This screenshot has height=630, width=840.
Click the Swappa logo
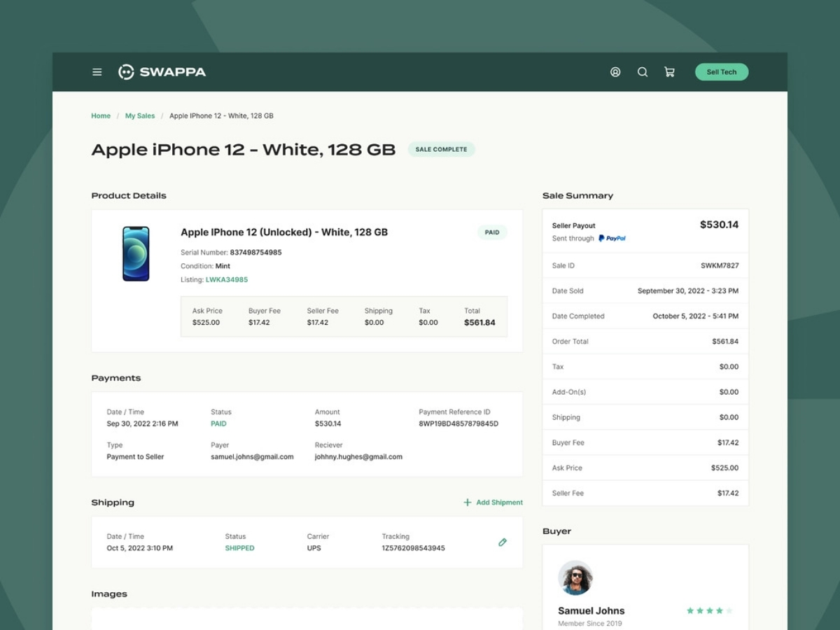pos(162,72)
